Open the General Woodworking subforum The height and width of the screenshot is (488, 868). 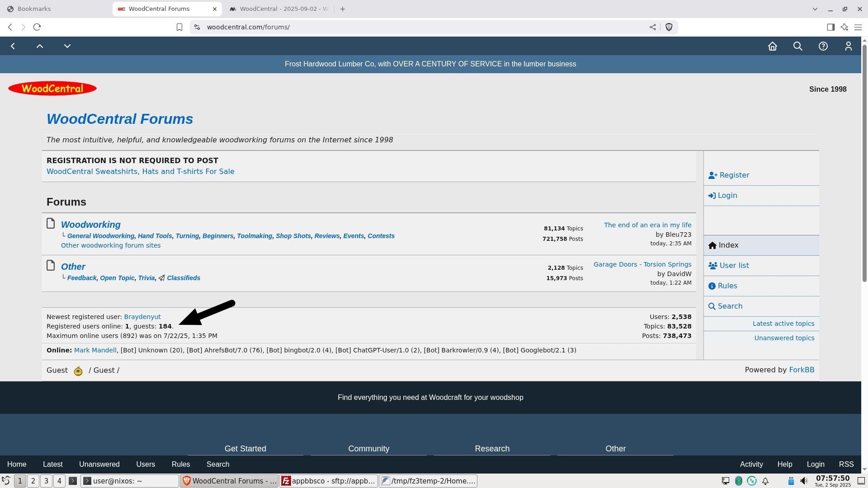point(101,236)
